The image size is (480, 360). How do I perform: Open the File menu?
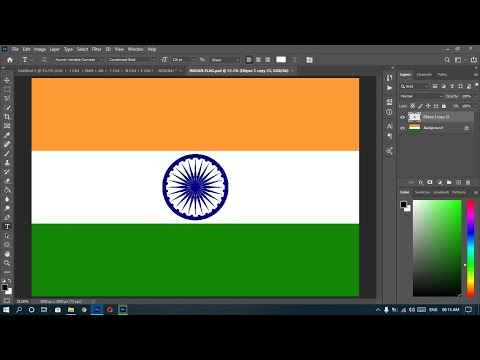point(15,49)
